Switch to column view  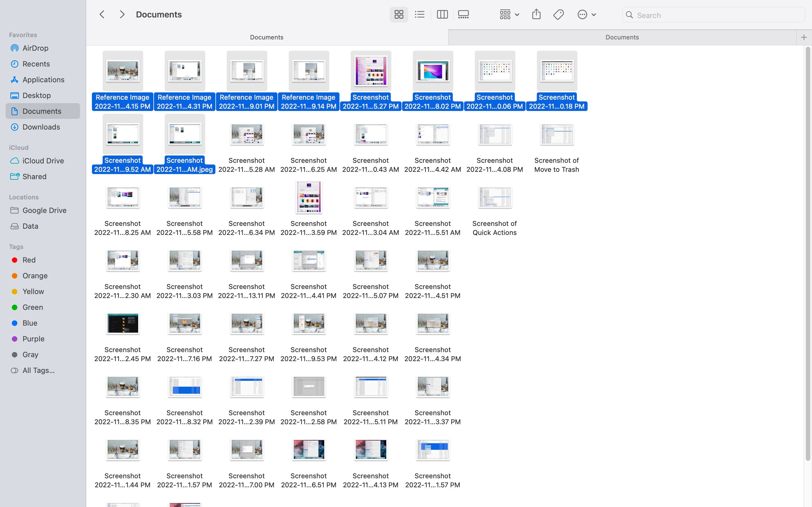442,15
